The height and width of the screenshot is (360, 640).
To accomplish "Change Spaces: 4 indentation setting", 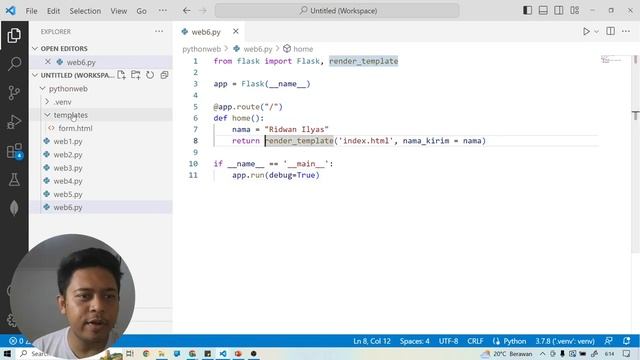I will [x=414, y=341].
